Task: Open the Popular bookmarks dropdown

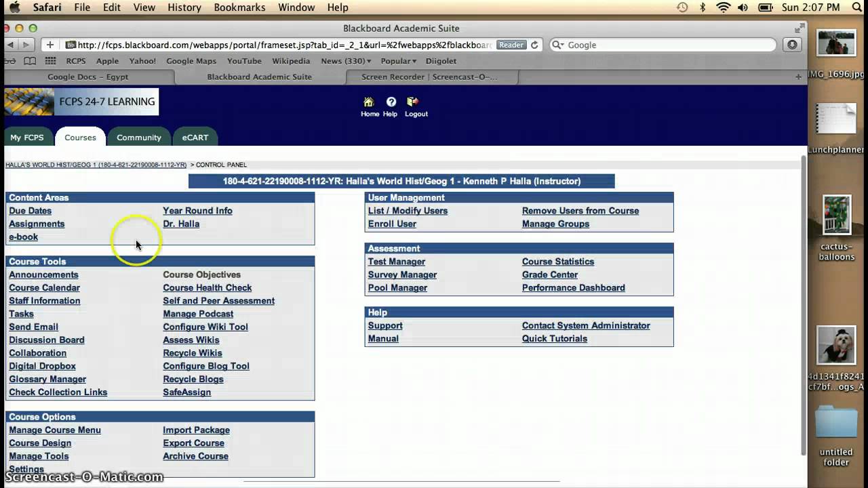Action: pos(398,61)
